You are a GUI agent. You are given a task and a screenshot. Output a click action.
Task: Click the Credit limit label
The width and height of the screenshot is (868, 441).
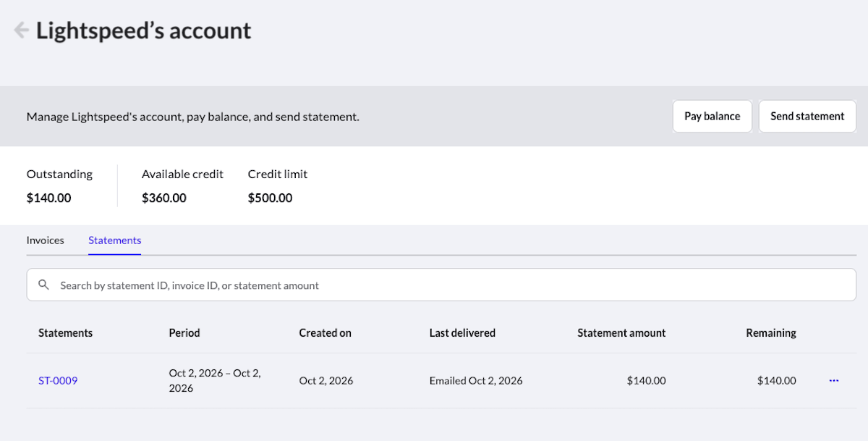pyautogui.click(x=278, y=174)
